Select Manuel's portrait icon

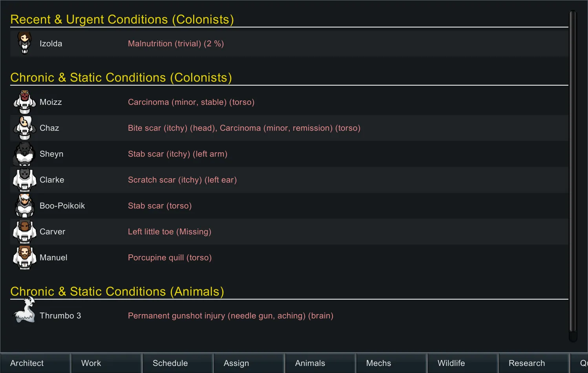(x=25, y=258)
